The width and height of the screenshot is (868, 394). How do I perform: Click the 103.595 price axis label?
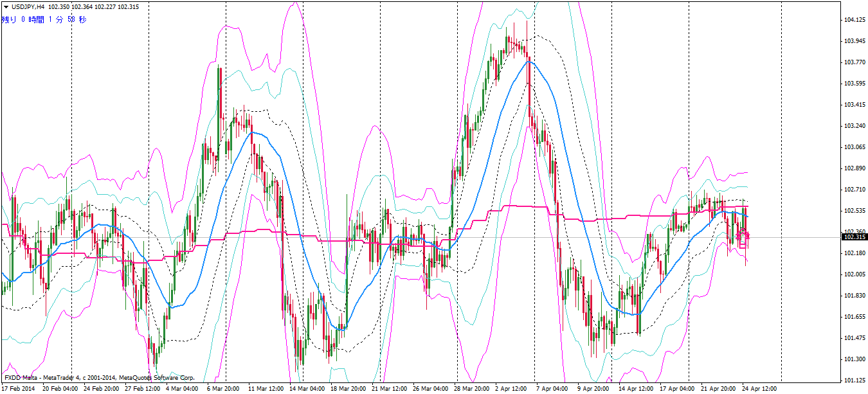854,84
